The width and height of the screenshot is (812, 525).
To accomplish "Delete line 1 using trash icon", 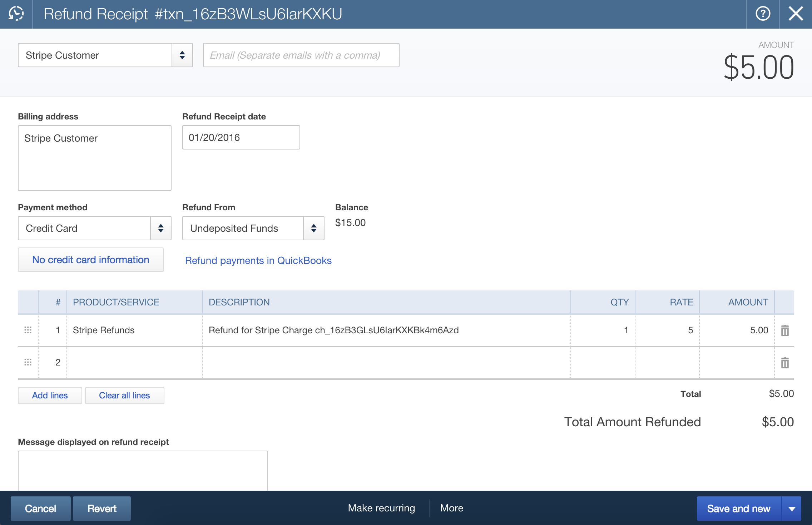I will point(785,330).
